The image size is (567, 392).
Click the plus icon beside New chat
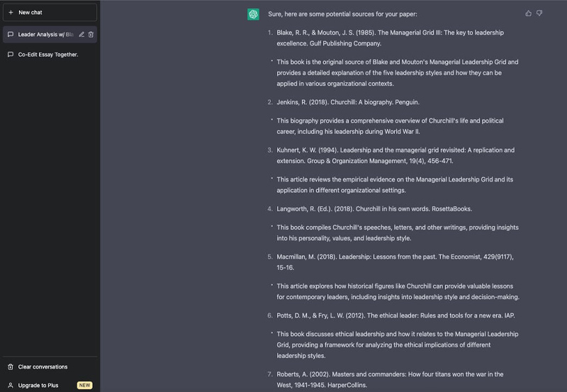[x=11, y=12]
